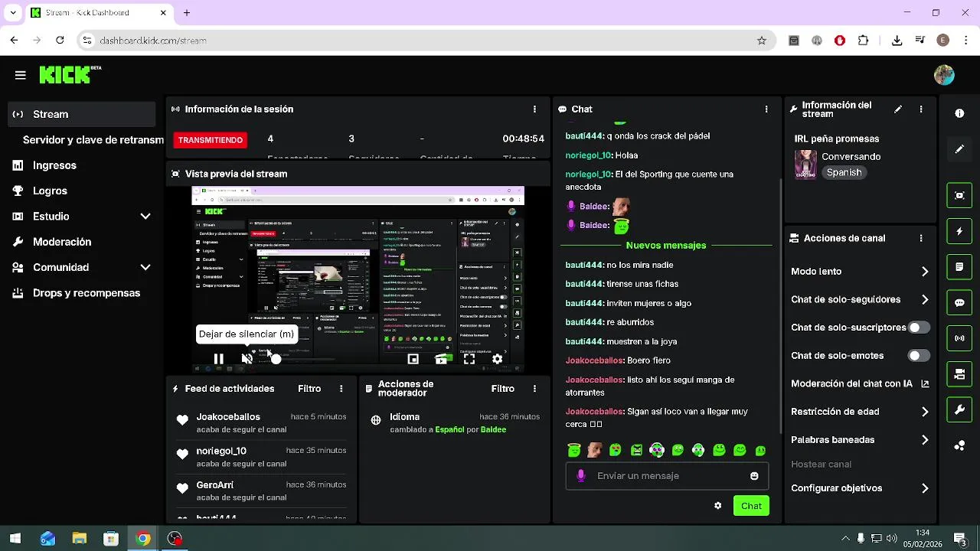The height and width of the screenshot is (551, 980).
Task: Toggle the document notes sidebar icon
Action: tap(959, 267)
